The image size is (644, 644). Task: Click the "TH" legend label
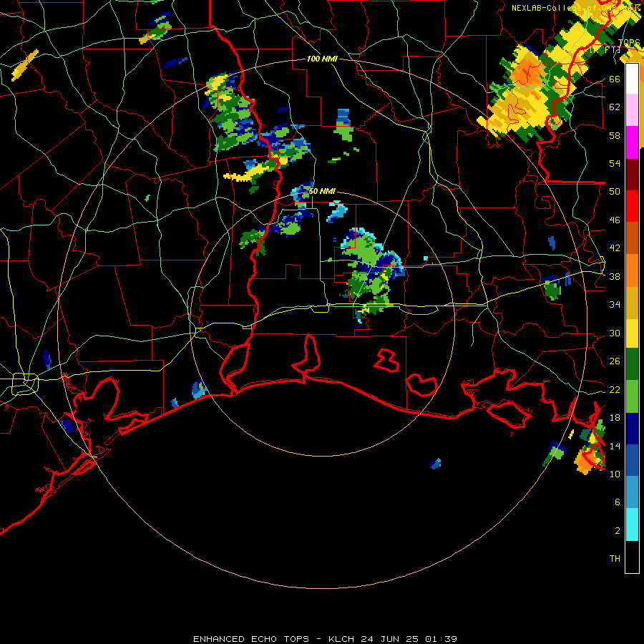coord(615,558)
